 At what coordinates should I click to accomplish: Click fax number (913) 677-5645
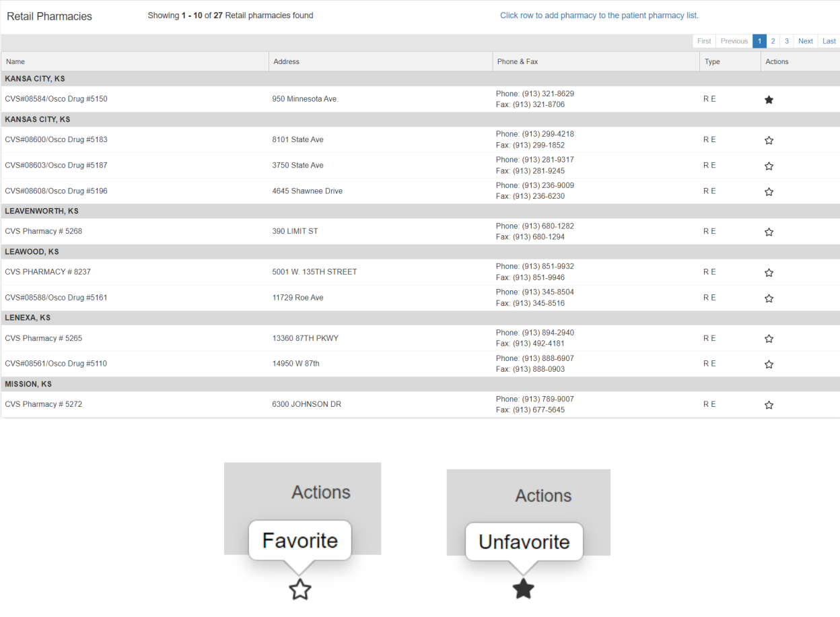pos(538,410)
